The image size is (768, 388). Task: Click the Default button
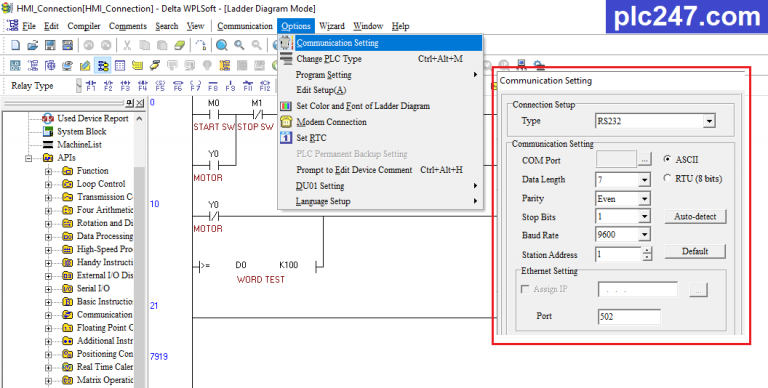[695, 251]
